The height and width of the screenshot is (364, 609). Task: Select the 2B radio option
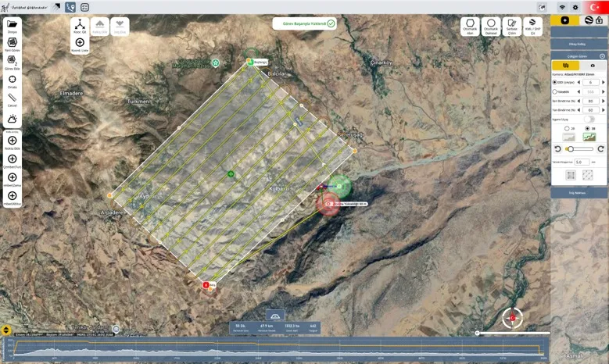coord(567,128)
